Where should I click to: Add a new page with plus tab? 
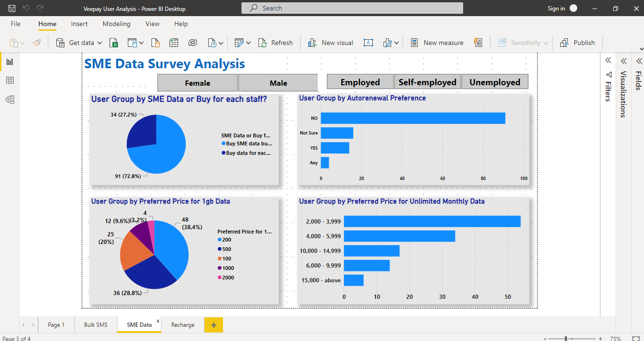(214, 325)
